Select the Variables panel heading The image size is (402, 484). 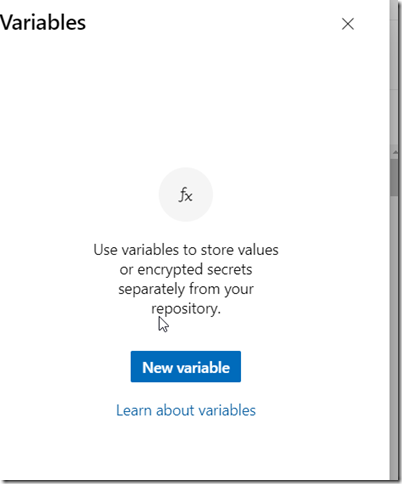pyautogui.click(x=43, y=23)
